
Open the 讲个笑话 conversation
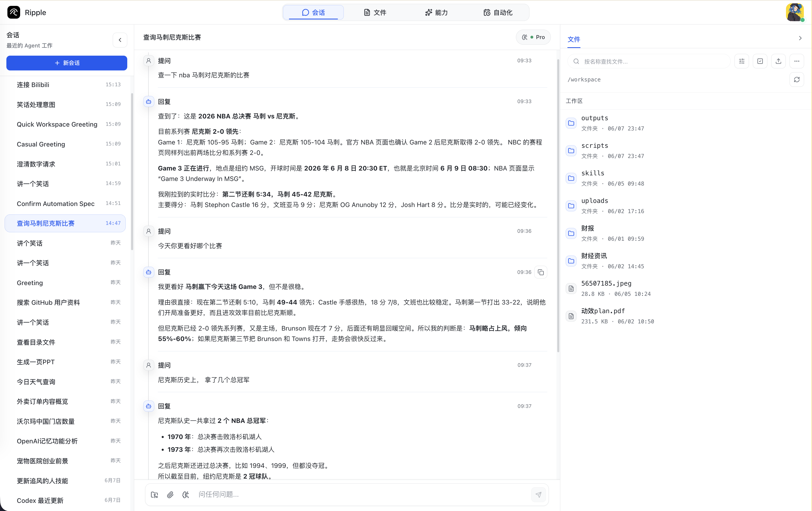[66, 243]
